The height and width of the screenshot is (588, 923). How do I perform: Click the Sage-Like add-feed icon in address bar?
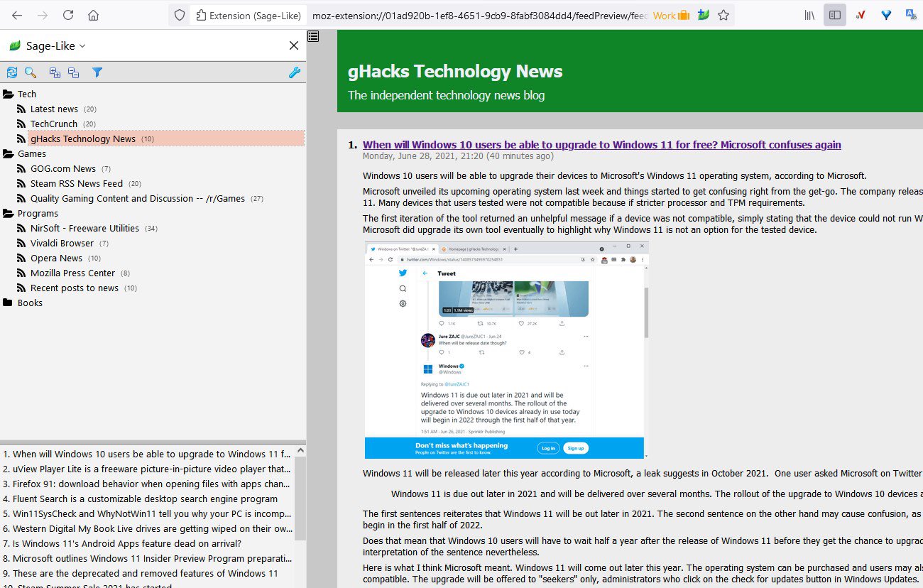pyautogui.click(x=704, y=15)
